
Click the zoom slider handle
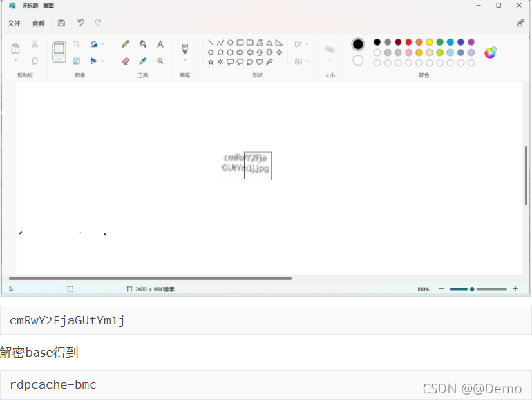pyautogui.click(x=472, y=289)
